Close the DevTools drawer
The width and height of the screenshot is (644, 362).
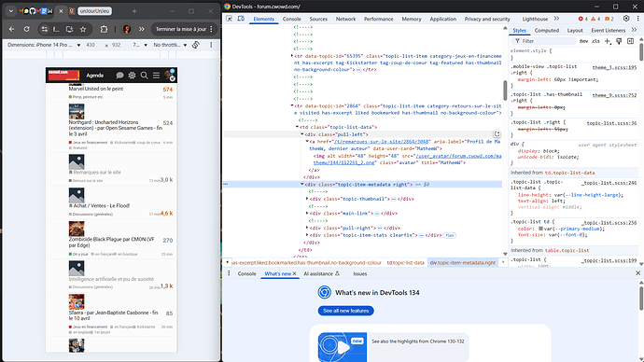coord(637,273)
